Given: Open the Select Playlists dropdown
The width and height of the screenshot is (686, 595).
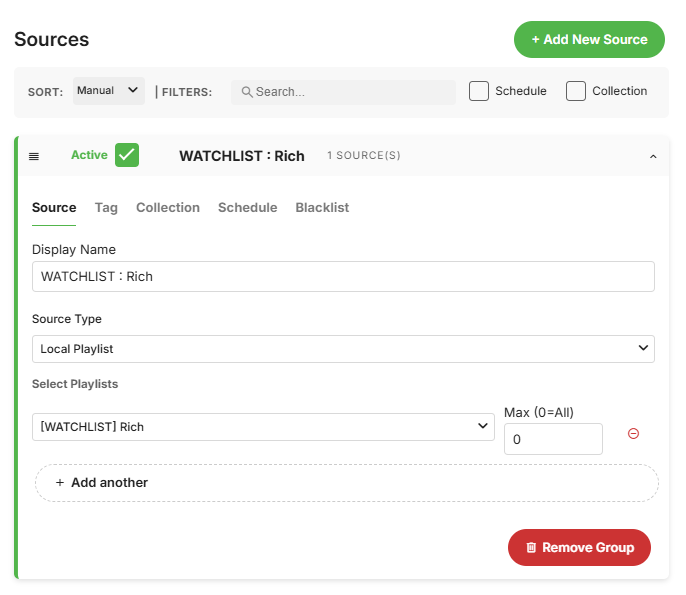Looking at the screenshot, I should [263, 427].
